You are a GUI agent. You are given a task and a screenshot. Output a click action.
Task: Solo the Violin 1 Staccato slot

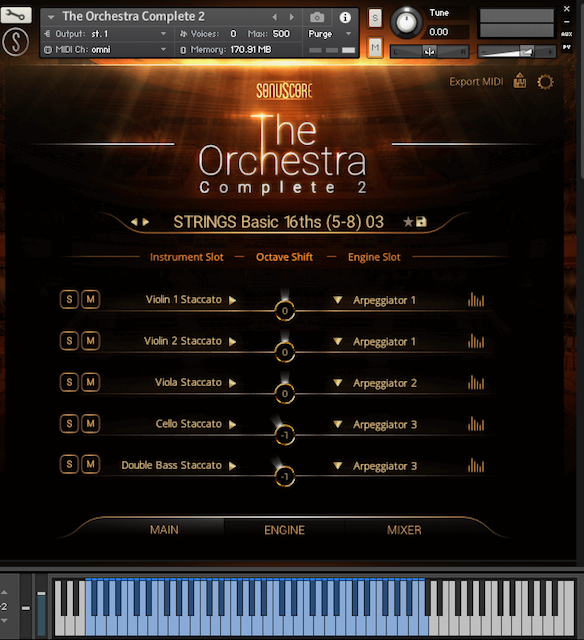coord(69,299)
